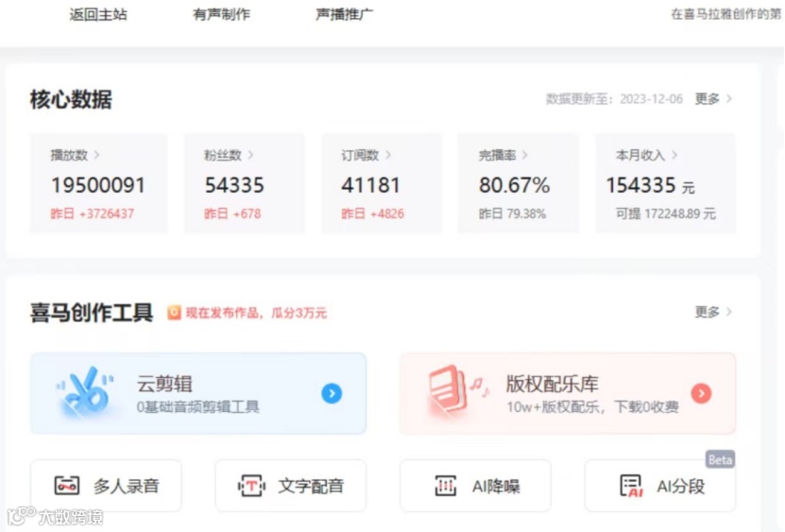Screen dimensions: 785x532
Task: Click red arrow button on 版权配乐库 card
Action: (701, 393)
